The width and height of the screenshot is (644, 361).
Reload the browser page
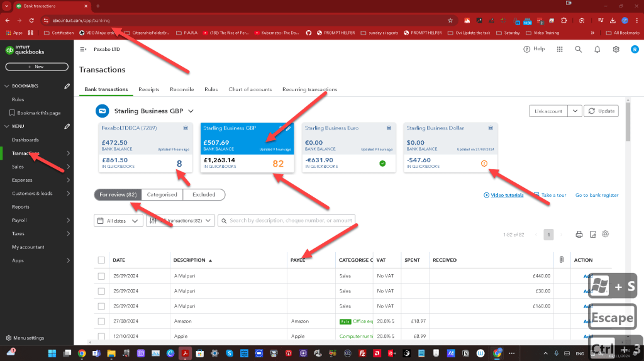[x=31, y=21]
